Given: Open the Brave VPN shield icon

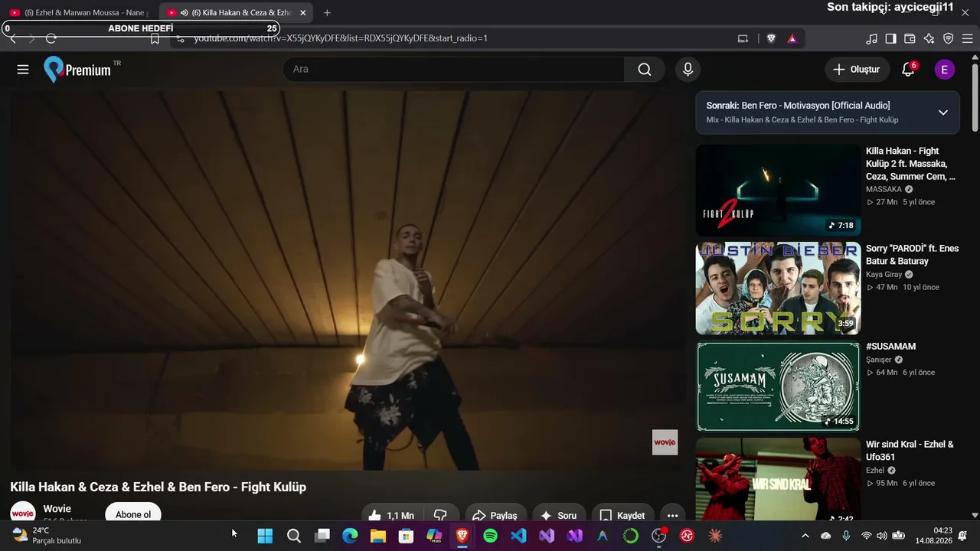Looking at the screenshot, I should click(948, 38).
